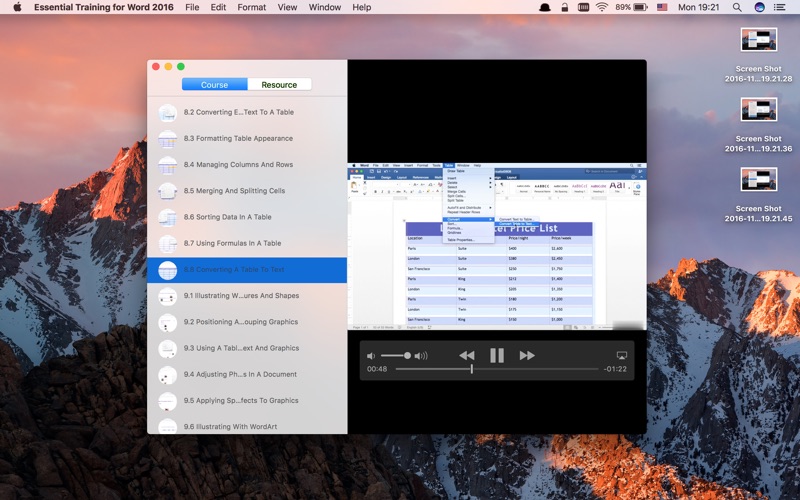Viewport: 800px width, 500px height.
Task: Click the elapsed time 00:48
Action: coord(377,369)
